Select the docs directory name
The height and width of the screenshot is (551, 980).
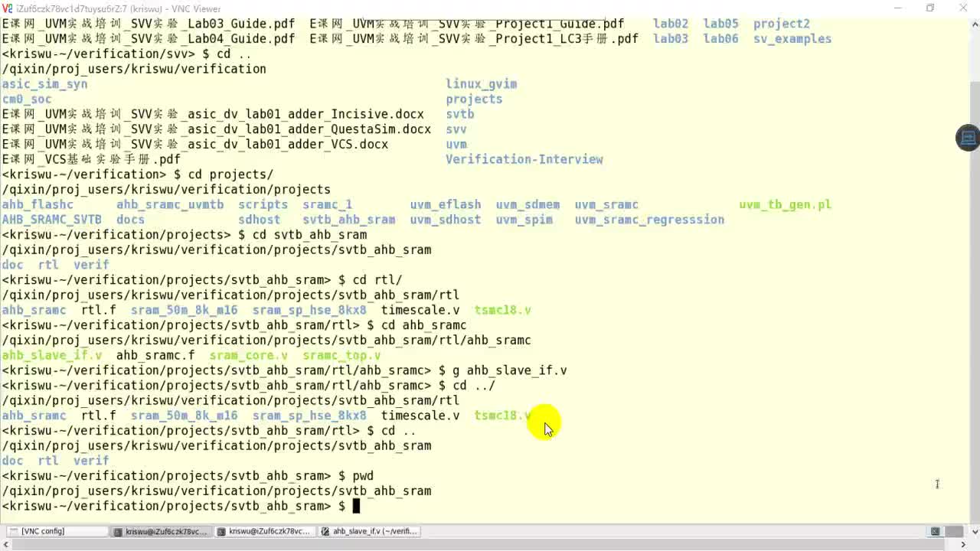[x=130, y=220]
